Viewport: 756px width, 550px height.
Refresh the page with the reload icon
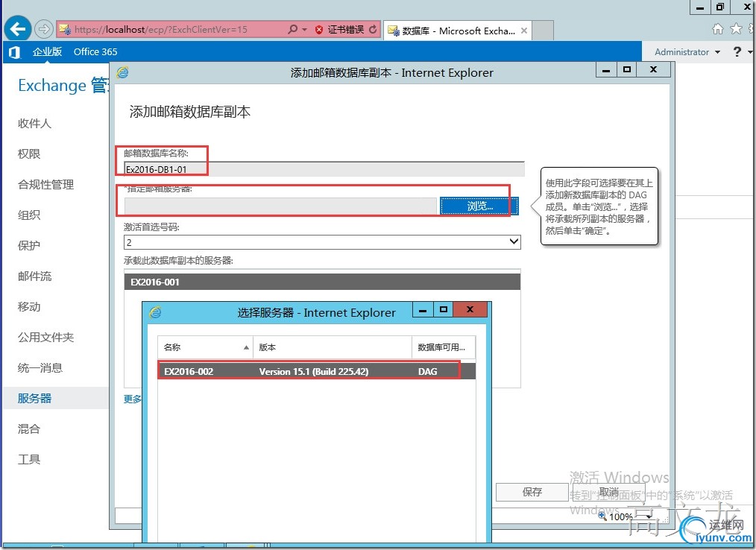click(373, 29)
